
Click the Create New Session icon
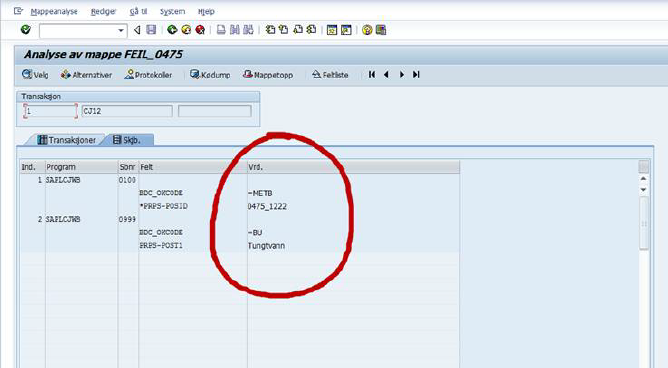coord(332,30)
